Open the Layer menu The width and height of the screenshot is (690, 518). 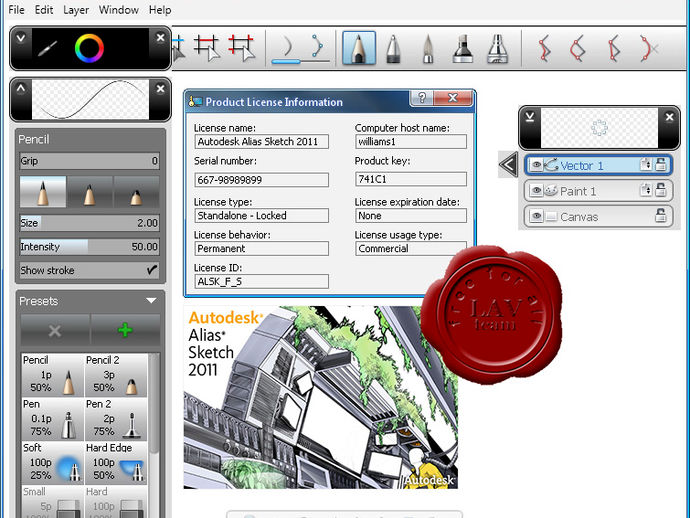(76, 10)
